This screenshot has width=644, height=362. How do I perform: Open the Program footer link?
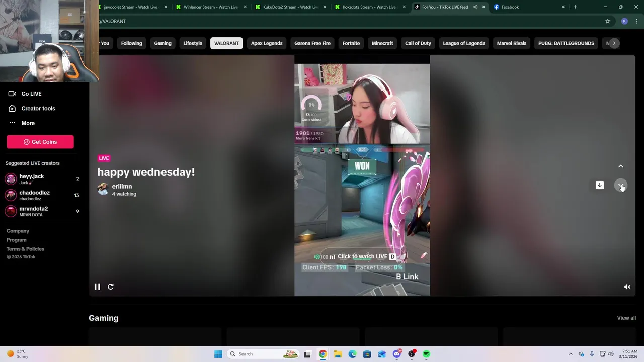(17, 240)
